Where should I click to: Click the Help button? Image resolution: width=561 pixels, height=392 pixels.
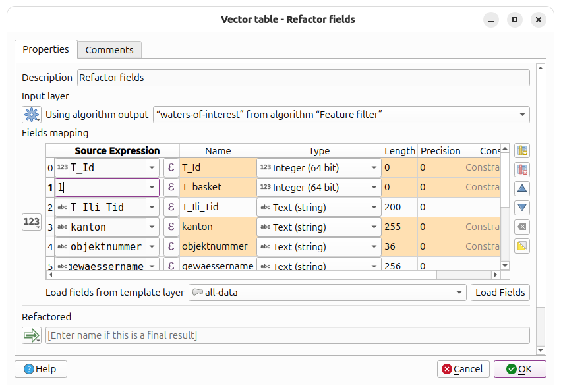click(x=41, y=369)
